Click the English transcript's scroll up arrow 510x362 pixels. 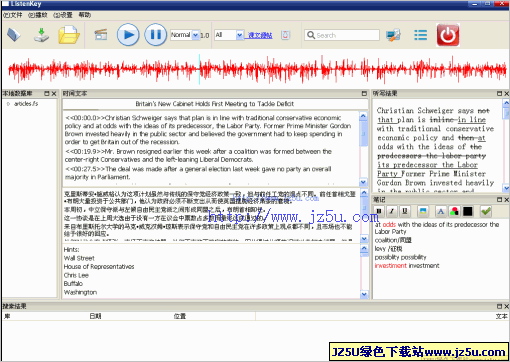click(363, 116)
